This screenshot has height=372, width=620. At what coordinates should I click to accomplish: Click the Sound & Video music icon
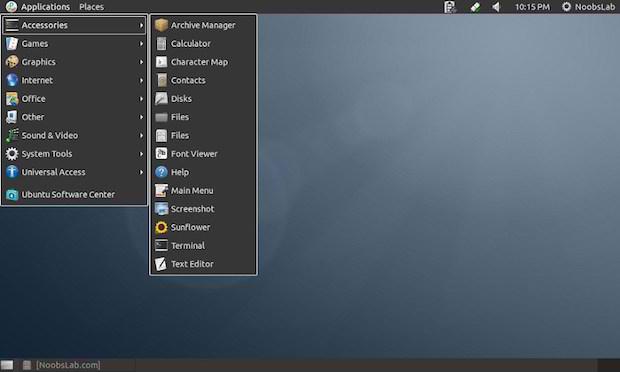point(12,135)
